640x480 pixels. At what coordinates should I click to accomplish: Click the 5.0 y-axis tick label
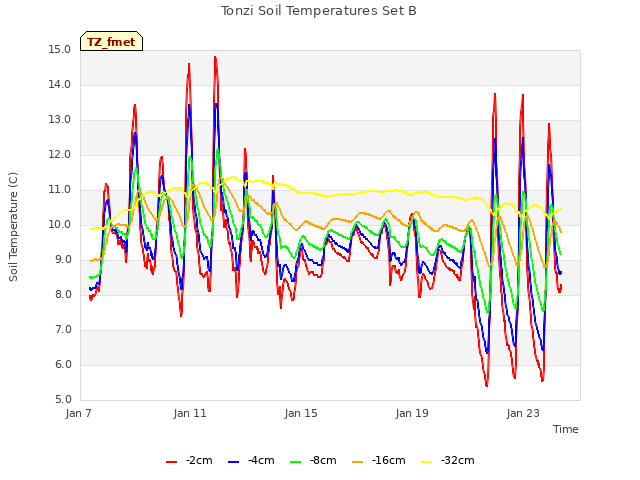[x=63, y=400]
